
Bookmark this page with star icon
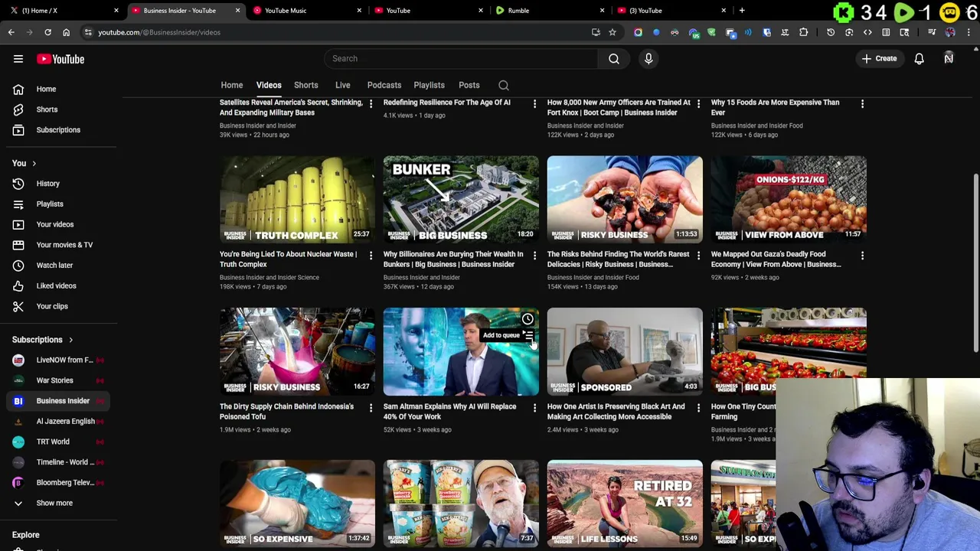pos(612,32)
